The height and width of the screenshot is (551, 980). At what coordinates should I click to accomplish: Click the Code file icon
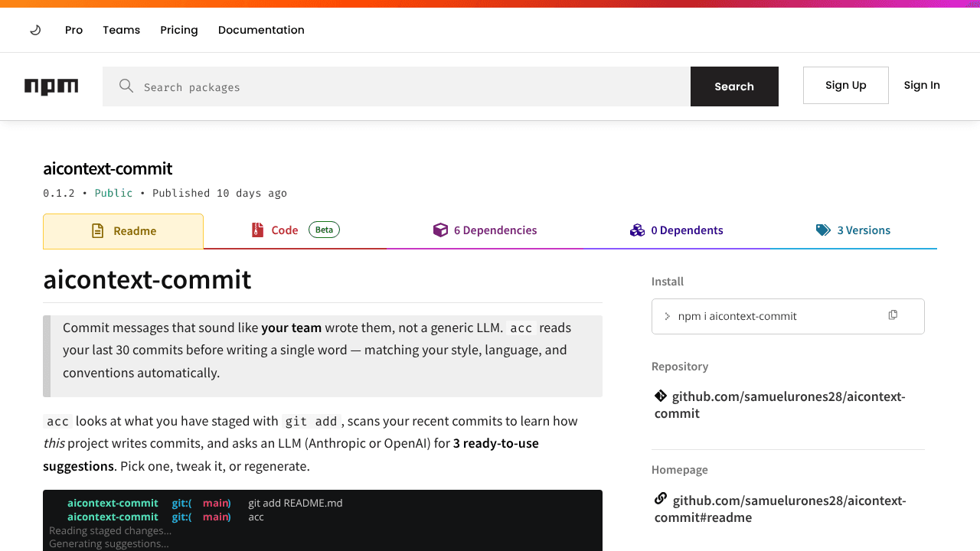click(x=258, y=230)
